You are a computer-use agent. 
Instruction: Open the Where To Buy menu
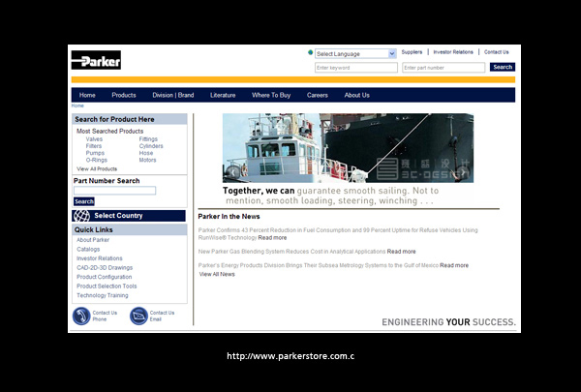point(271,95)
